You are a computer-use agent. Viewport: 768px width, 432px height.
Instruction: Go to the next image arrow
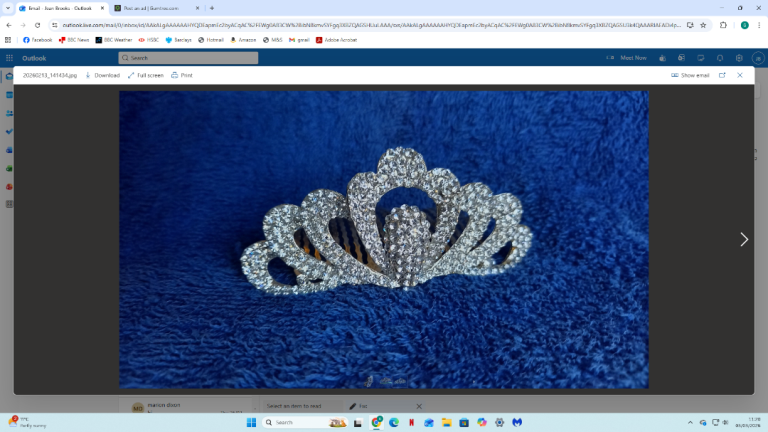click(743, 240)
